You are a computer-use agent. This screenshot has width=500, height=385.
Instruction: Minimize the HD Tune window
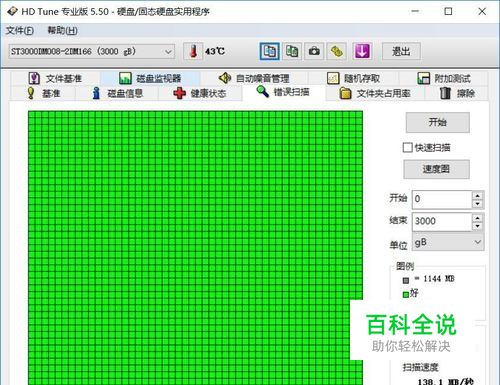415,11
